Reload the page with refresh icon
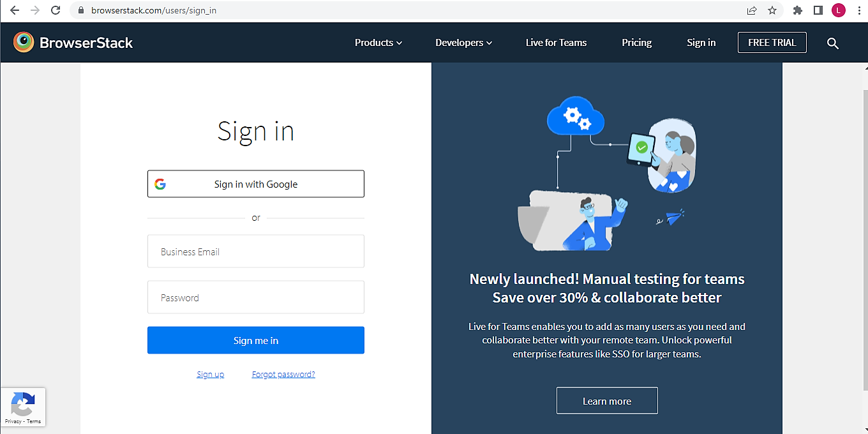The height and width of the screenshot is (434, 868). [56, 10]
